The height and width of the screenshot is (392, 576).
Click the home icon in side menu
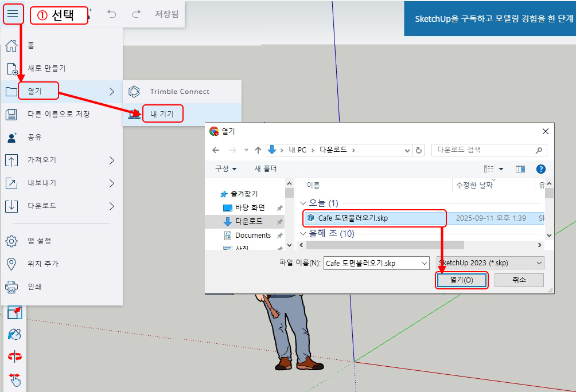tap(11, 45)
